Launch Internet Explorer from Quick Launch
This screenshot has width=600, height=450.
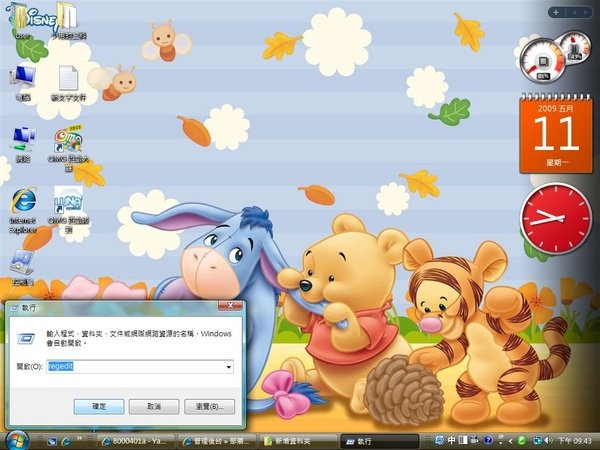(66, 441)
